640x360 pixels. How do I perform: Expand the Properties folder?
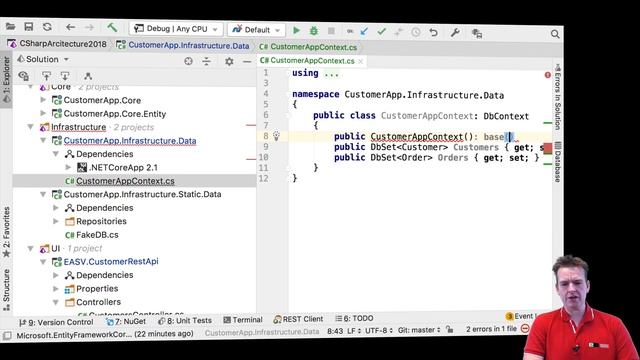click(x=56, y=288)
